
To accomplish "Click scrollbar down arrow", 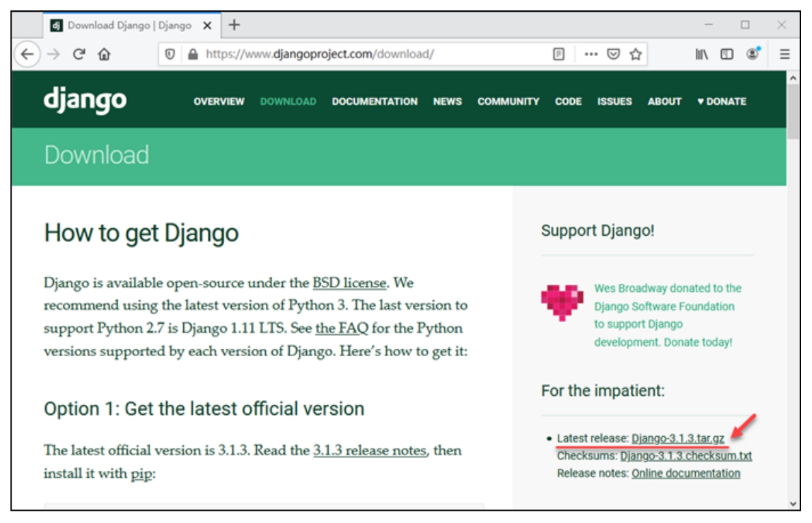I will [793, 503].
